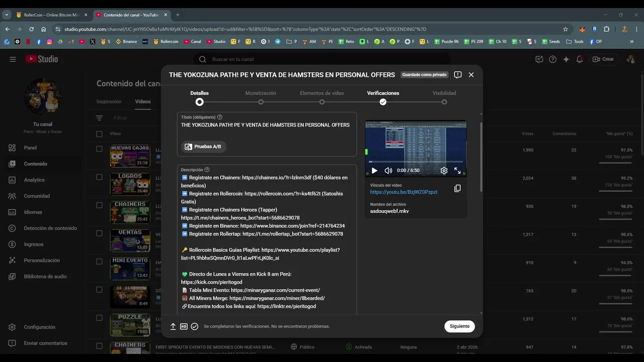644x362 pixels.
Task: Open the filter icon in content list
Action: pyautogui.click(x=99, y=118)
